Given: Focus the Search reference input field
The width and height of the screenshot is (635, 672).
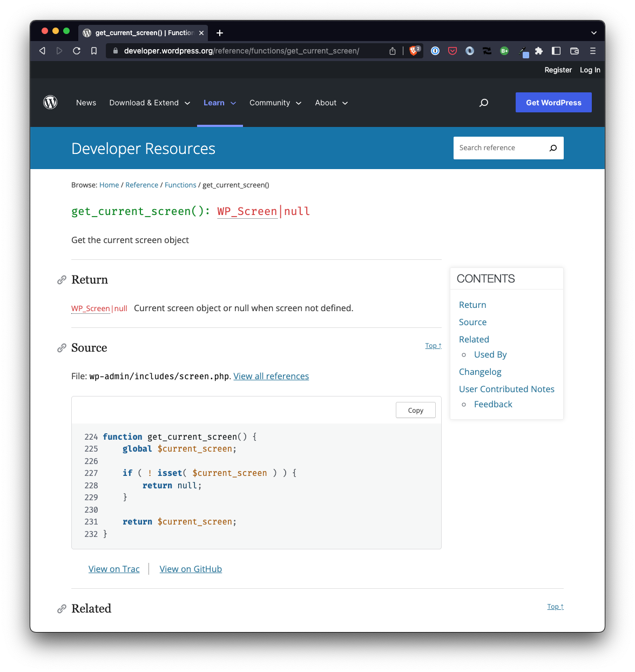Looking at the screenshot, I should [498, 148].
